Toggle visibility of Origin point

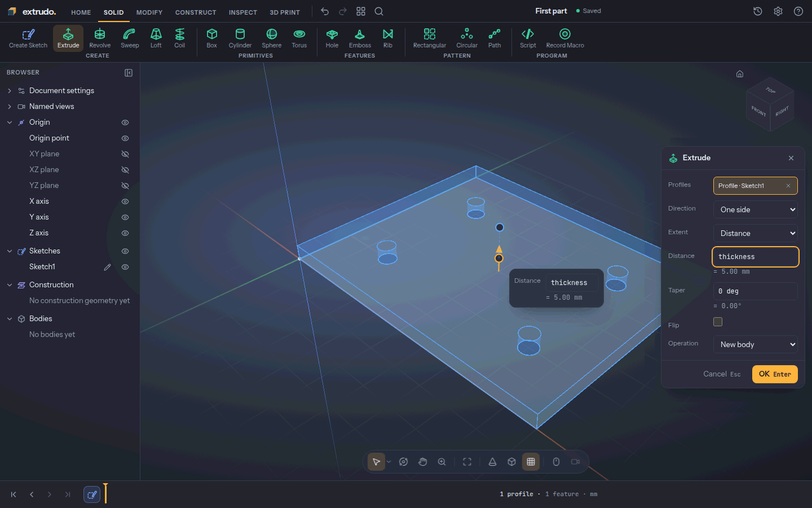125,138
